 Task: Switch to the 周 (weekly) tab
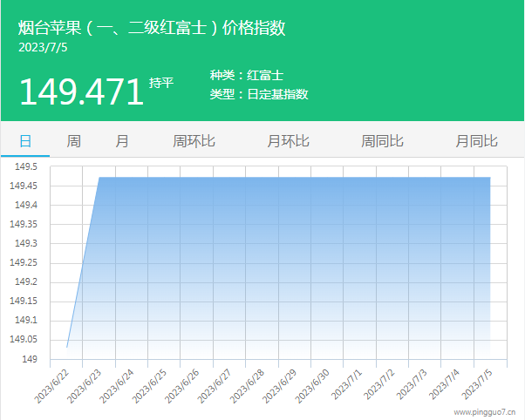74,141
